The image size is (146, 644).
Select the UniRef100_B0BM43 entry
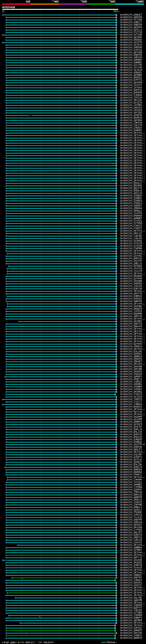(131, 130)
